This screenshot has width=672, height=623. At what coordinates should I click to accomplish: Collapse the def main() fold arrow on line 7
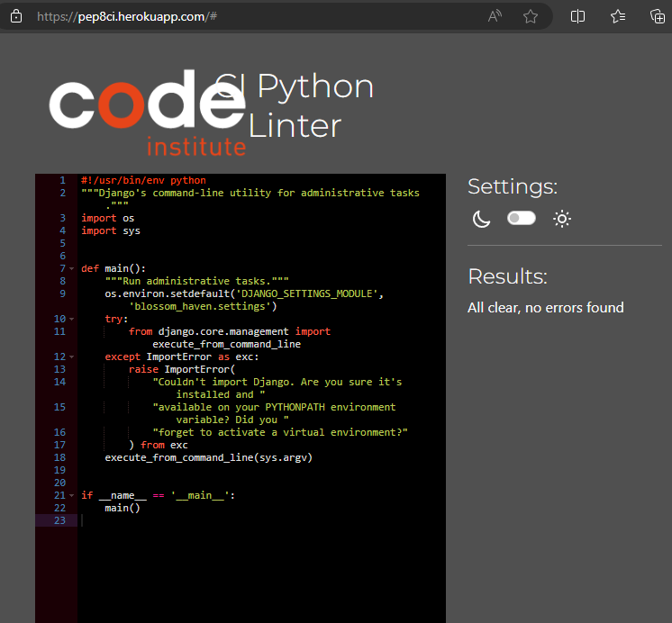(71, 268)
